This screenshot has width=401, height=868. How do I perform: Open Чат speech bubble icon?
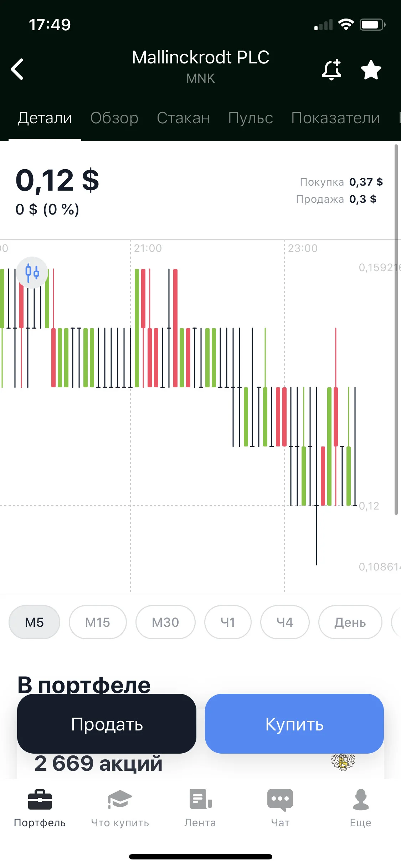pos(280,800)
